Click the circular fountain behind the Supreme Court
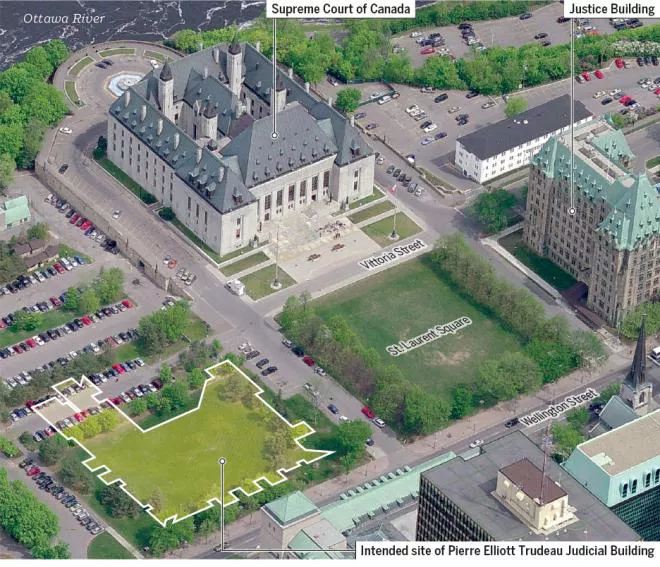Image resolution: width=660 pixels, height=567 pixels. coord(124,84)
